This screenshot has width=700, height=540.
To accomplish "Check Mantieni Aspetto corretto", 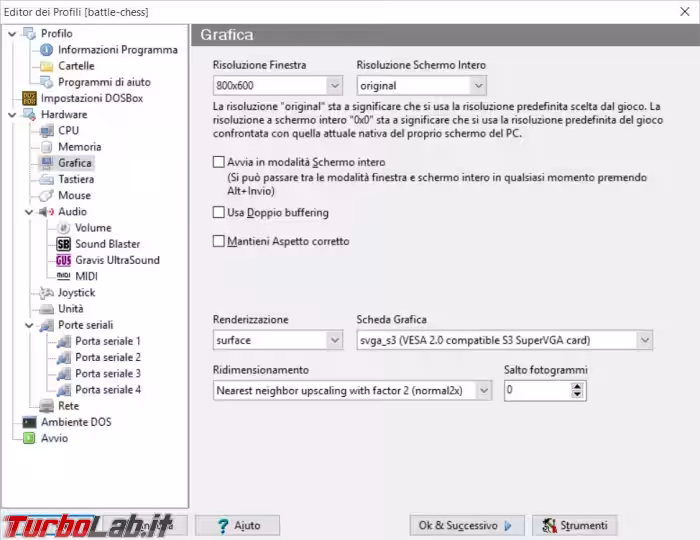I will [x=219, y=241].
